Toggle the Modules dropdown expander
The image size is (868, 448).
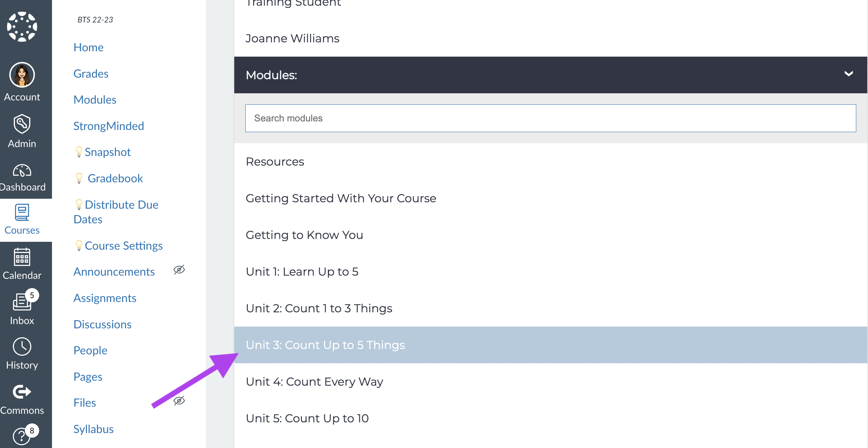coord(848,74)
